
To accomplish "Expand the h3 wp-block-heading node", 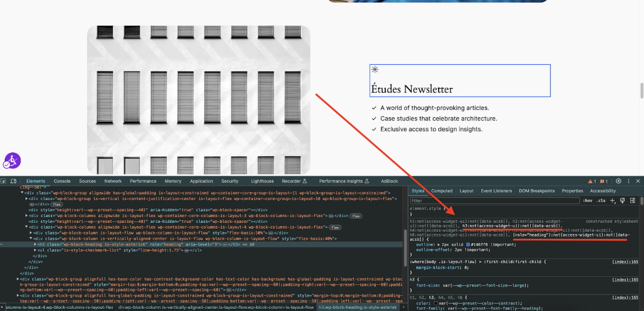I will tap(35, 244).
